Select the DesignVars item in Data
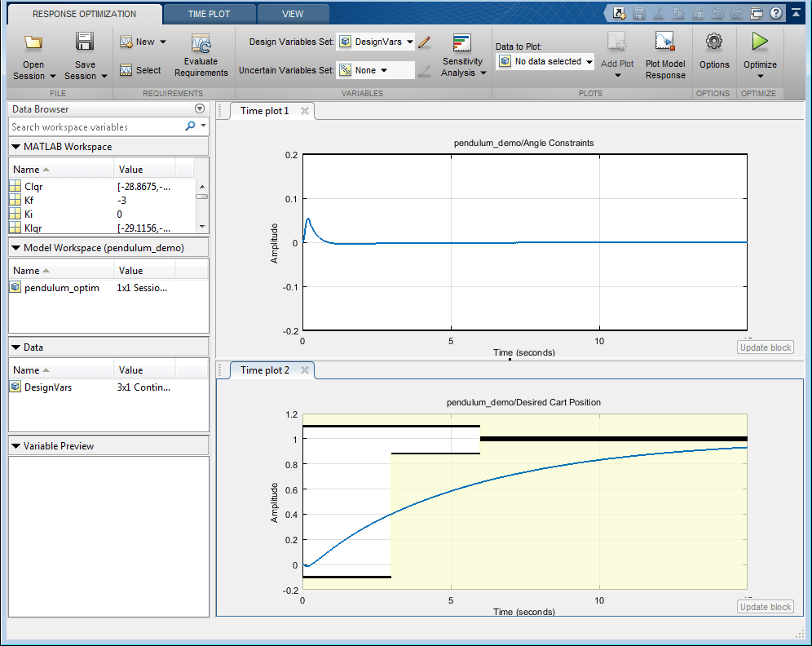Screen dimensions: 812x646 point(47,387)
